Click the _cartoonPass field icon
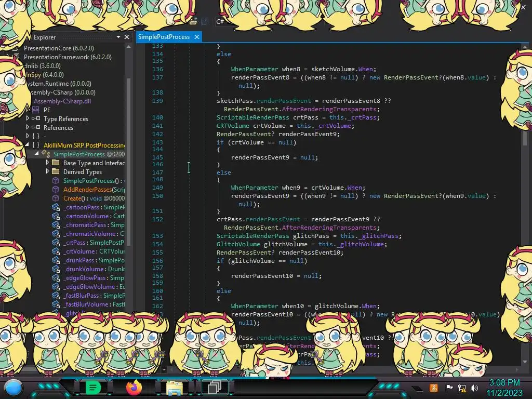 coord(56,207)
